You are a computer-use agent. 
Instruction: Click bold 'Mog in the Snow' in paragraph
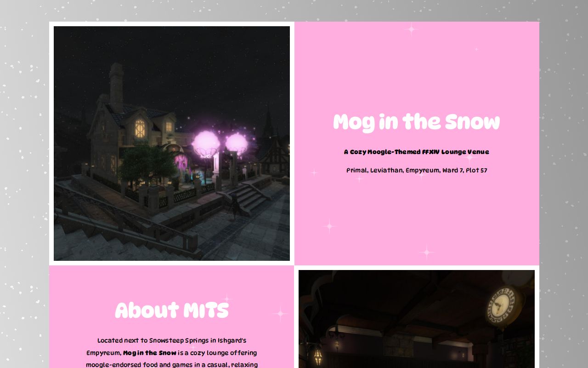point(150,353)
